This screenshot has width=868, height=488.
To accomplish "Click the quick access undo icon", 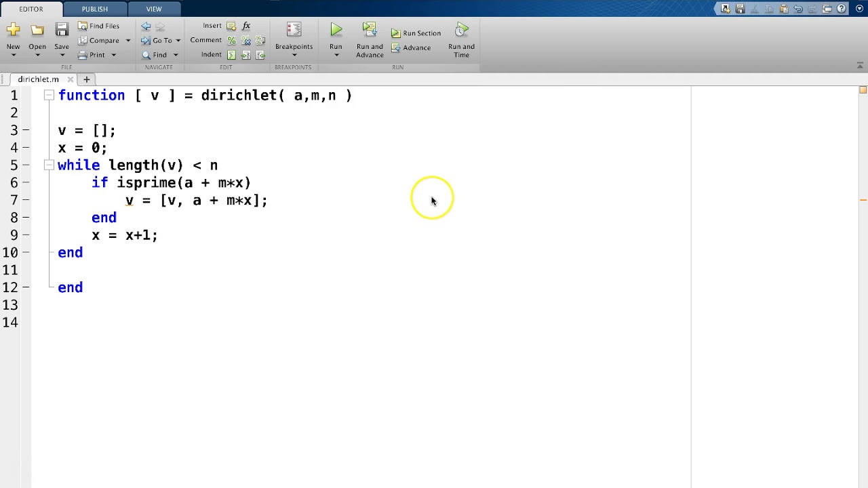I will (x=798, y=9).
